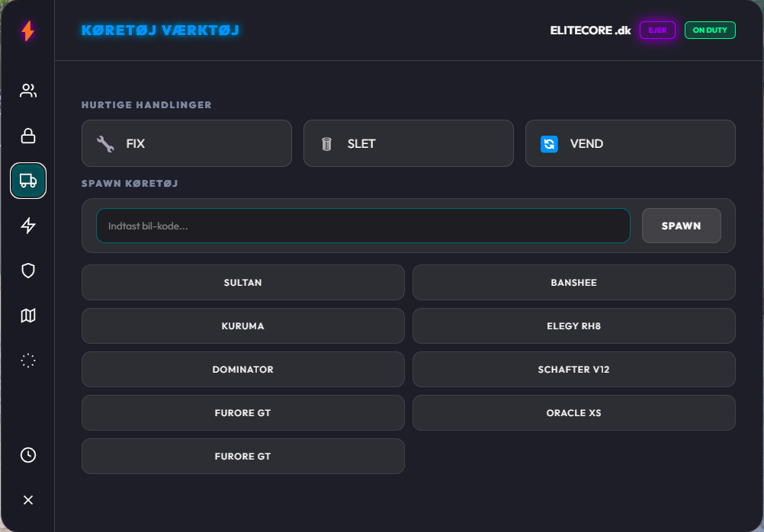Open the outlined lightning bolt sidebar icon
Image resolution: width=764 pixels, height=532 pixels.
pos(27,226)
